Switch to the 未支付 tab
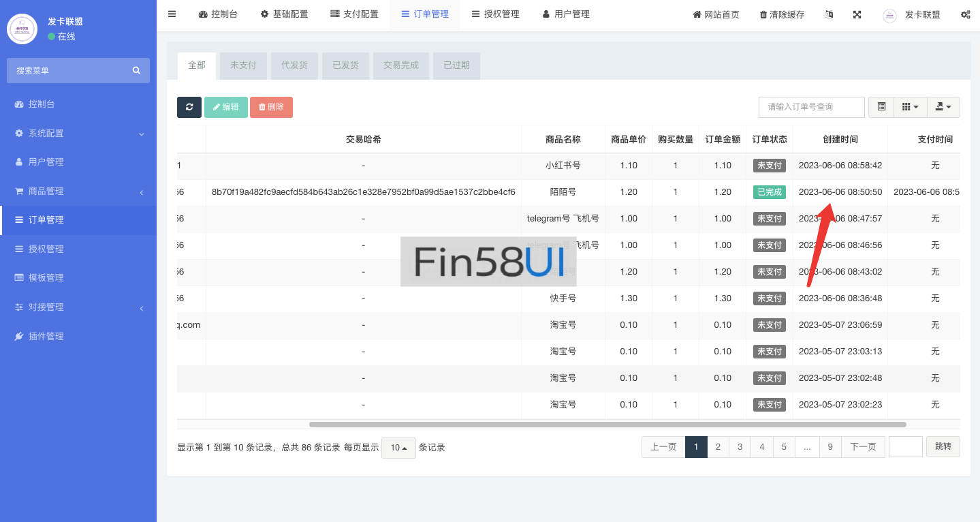980x522 pixels. click(x=243, y=65)
